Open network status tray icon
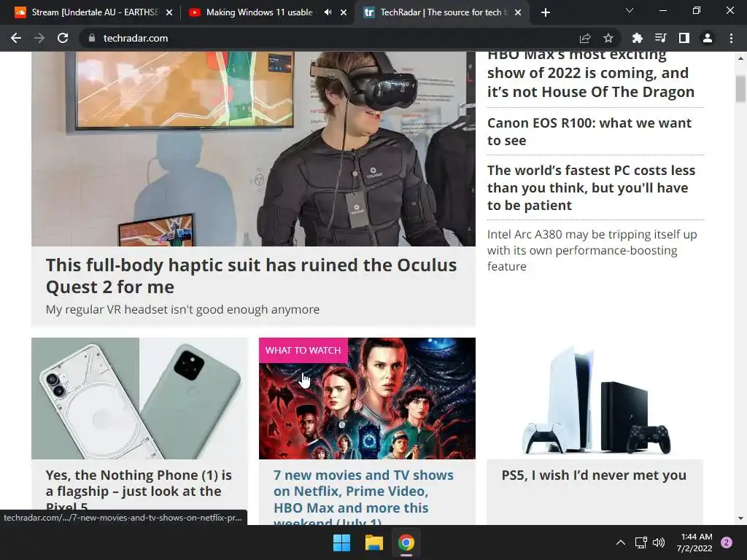Viewport: 747px width, 560px height. (640, 542)
